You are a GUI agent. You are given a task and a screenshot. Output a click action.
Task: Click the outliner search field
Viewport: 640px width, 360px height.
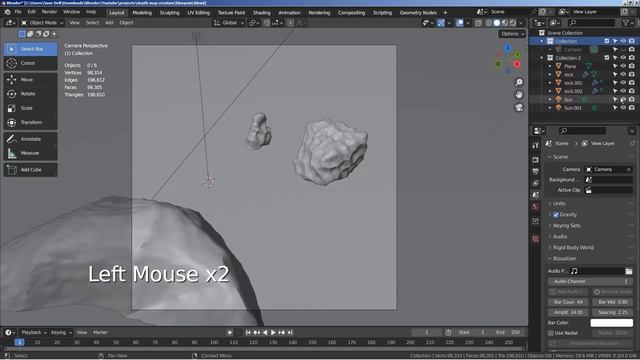[592, 23]
